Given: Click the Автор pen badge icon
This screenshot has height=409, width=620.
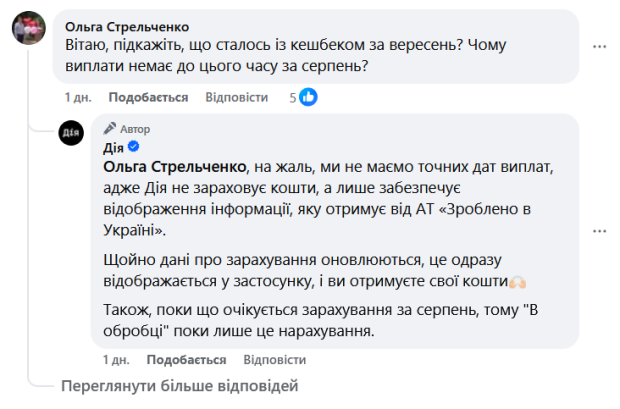Looking at the screenshot, I should pos(110,130).
